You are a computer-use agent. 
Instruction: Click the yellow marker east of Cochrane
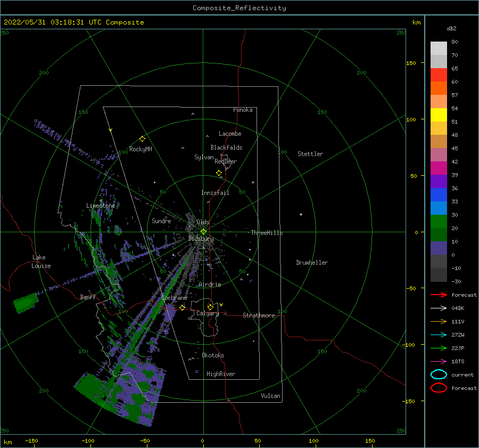(x=182, y=307)
